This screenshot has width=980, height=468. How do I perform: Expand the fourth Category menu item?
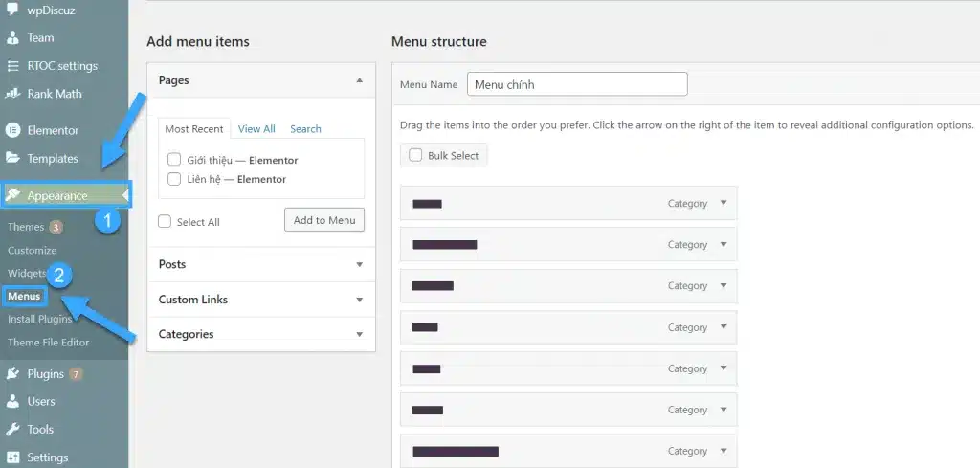click(x=724, y=326)
